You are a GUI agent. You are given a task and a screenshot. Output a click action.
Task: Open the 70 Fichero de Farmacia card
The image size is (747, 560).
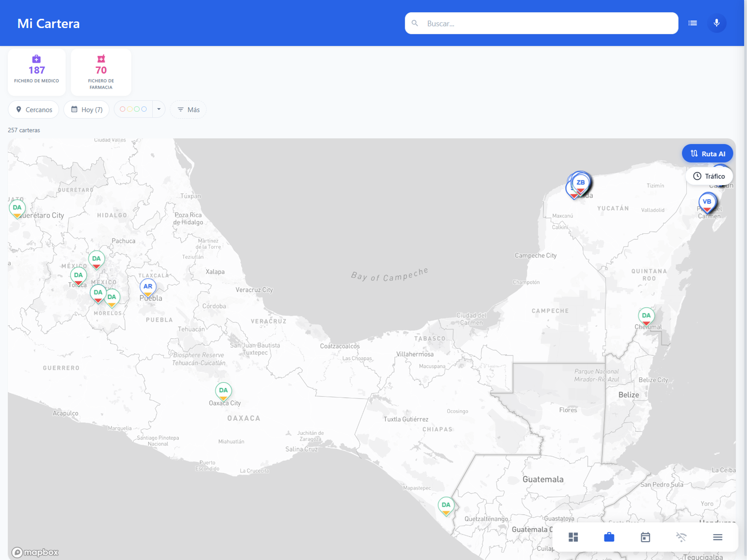tap(101, 72)
